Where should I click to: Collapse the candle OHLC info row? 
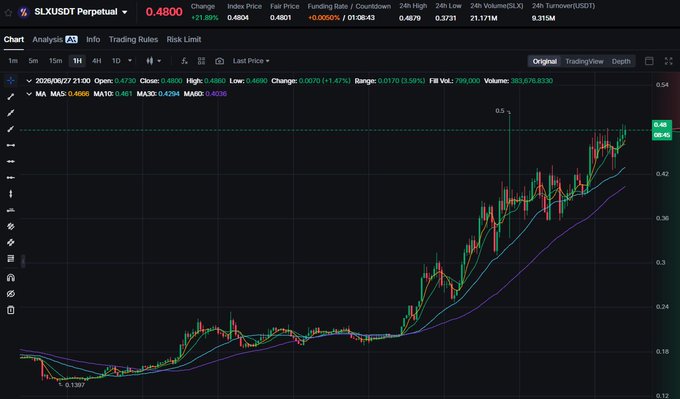[29, 81]
